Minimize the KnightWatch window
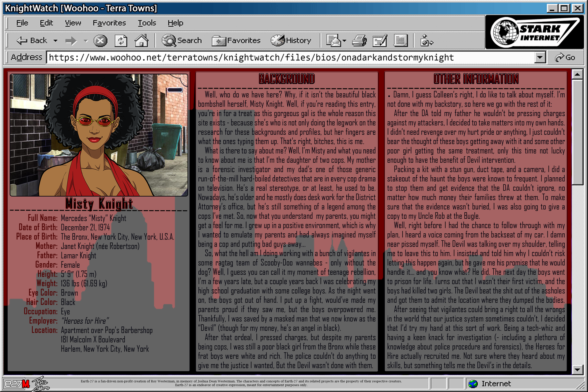This screenshot has width=588, height=392. click(x=552, y=8)
